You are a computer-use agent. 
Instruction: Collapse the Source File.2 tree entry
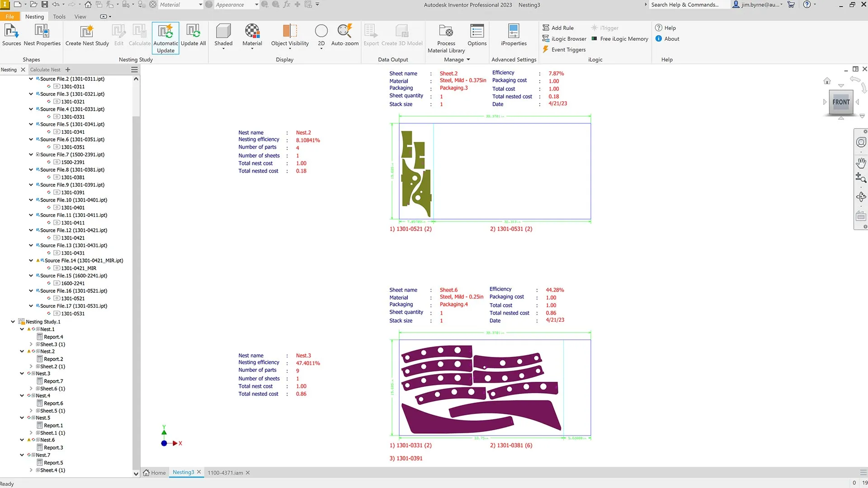point(31,79)
